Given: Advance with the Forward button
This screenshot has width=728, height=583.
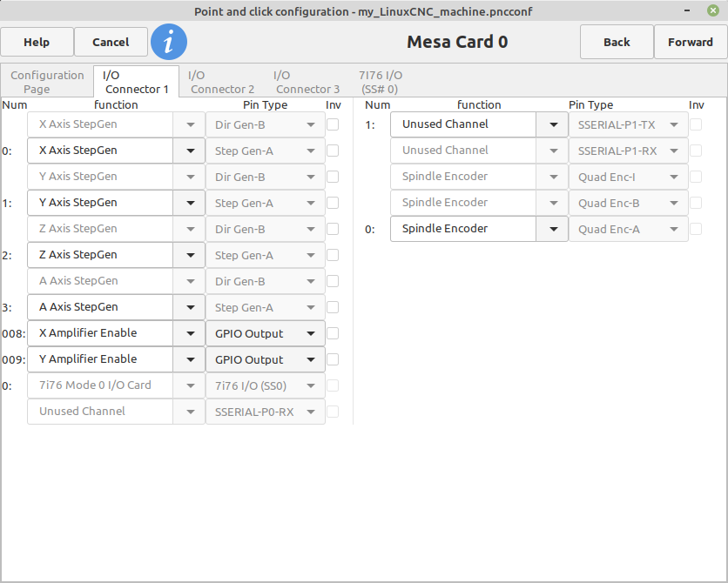Looking at the screenshot, I should click(691, 42).
